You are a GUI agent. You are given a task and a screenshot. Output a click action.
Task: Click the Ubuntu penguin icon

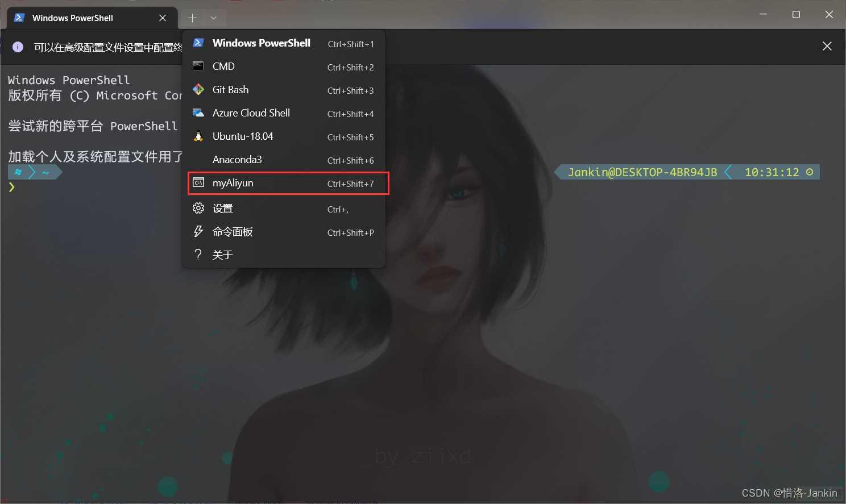pyautogui.click(x=198, y=136)
